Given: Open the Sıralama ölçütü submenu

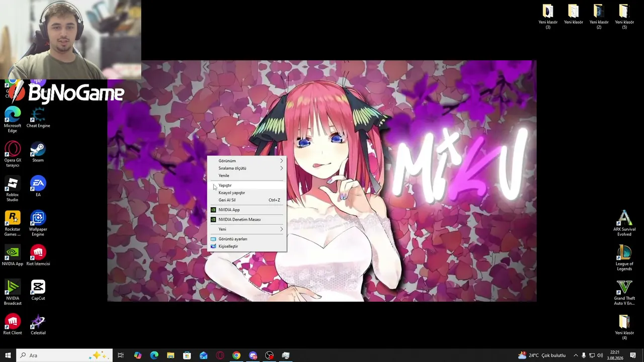Looking at the screenshot, I should (x=247, y=168).
